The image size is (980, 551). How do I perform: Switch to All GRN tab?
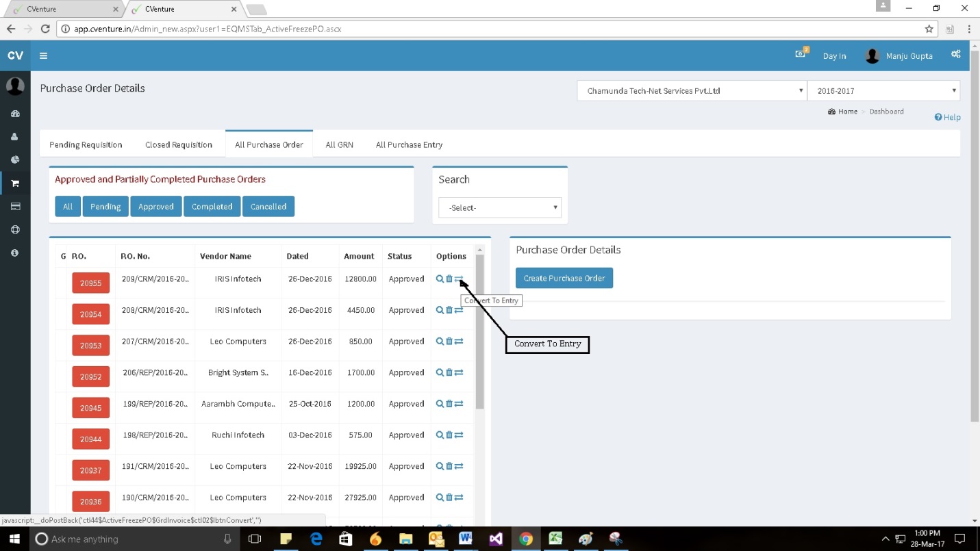(339, 144)
